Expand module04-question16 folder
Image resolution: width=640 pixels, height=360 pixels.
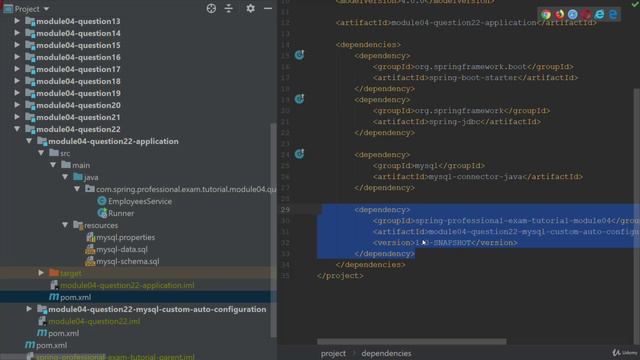coord(17,57)
